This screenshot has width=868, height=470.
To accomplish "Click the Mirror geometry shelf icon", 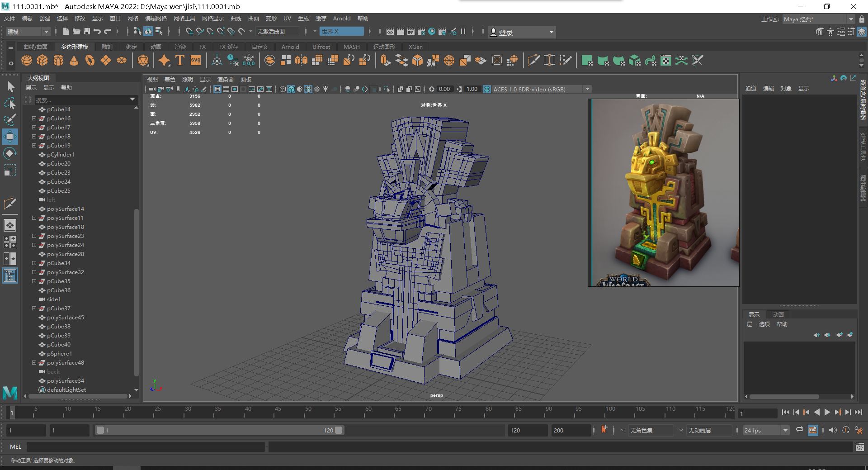I will 302,60.
